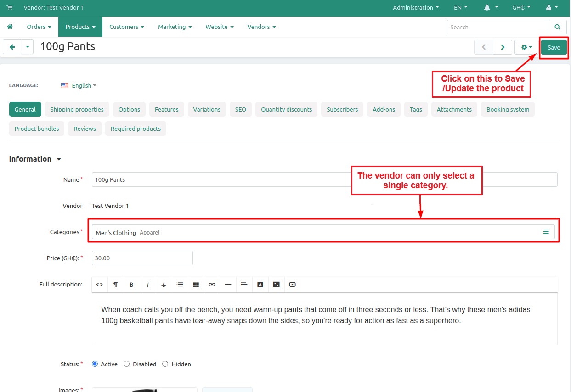This screenshot has height=392, width=571.
Task: Open the Products menu
Action: pyautogui.click(x=80, y=27)
